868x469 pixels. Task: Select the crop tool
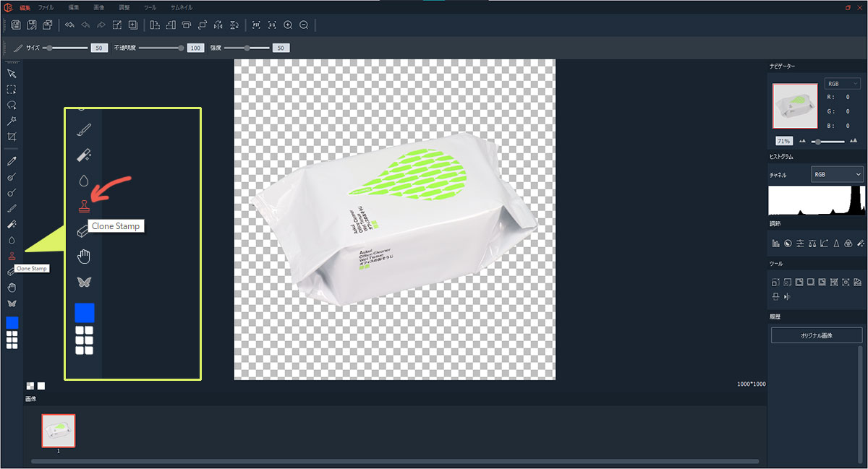pyautogui.click(x=12, y=137)
